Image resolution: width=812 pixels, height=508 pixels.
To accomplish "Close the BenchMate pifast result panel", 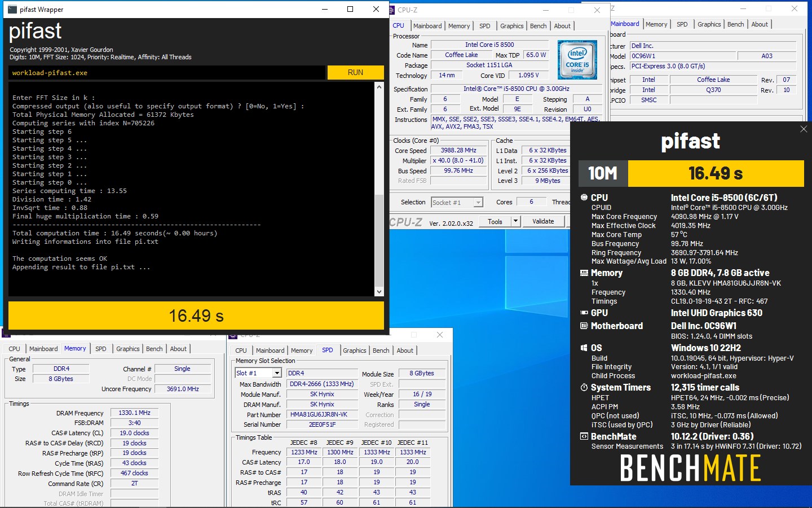I will tap(804, 129).
